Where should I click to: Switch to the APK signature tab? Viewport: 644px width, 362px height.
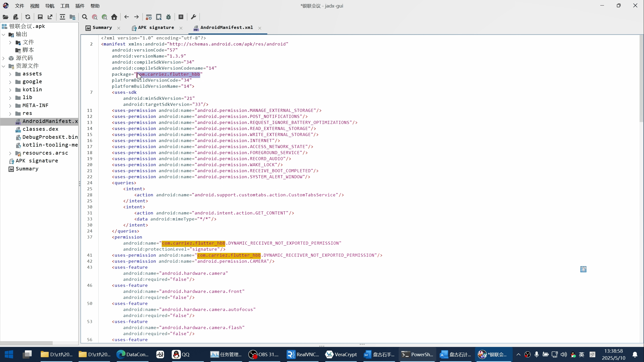pos(156,28)
